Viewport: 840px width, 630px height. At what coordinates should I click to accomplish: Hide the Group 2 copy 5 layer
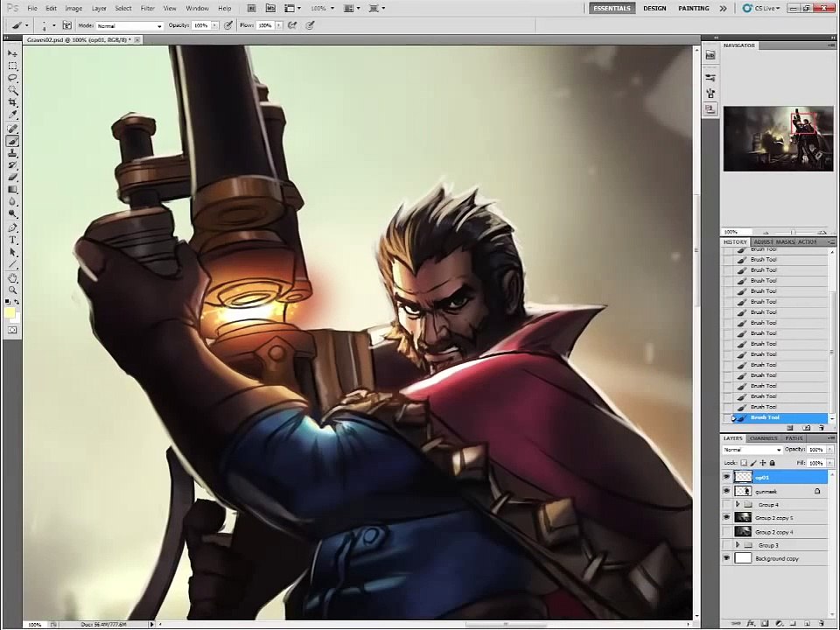pos(726,517)
